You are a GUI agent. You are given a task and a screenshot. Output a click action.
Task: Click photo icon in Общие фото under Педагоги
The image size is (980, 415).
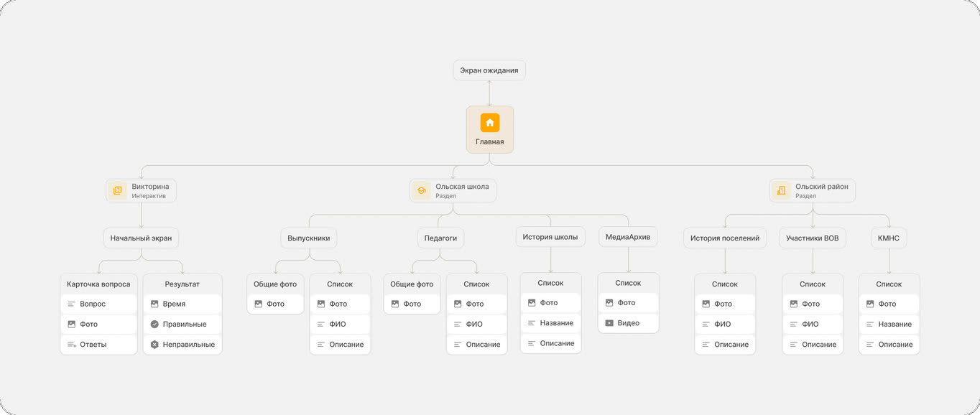(394, 304)
